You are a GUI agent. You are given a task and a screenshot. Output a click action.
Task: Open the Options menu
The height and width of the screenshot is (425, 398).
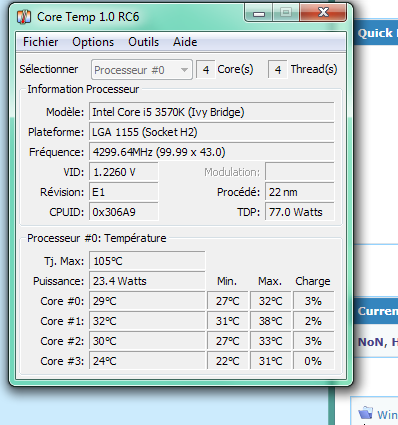tap(93, 42)
